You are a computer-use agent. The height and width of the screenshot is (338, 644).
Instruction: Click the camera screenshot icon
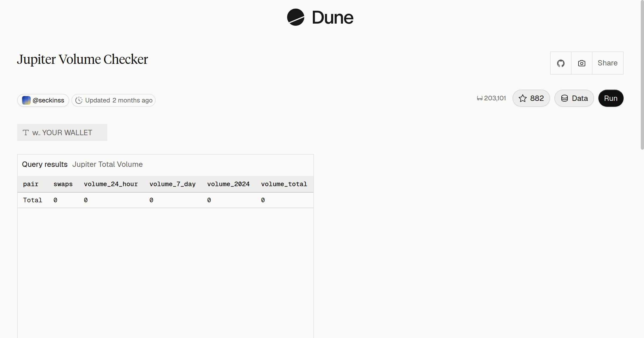click(x=581, y=63)
